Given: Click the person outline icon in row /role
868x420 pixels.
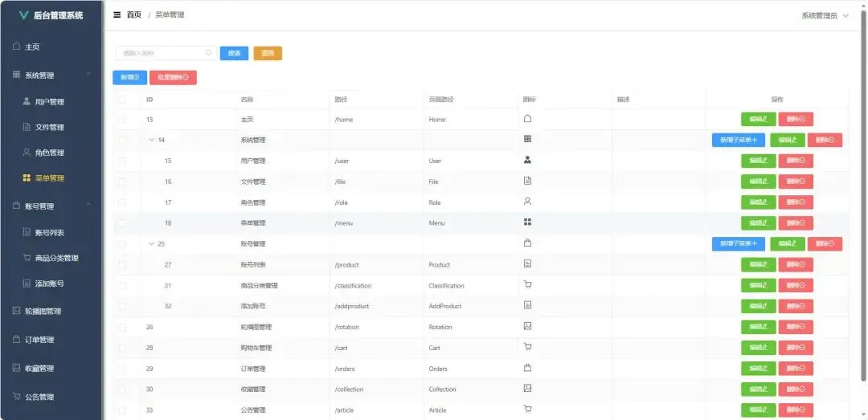Looking at the screenshot, I should coord(527,202).
